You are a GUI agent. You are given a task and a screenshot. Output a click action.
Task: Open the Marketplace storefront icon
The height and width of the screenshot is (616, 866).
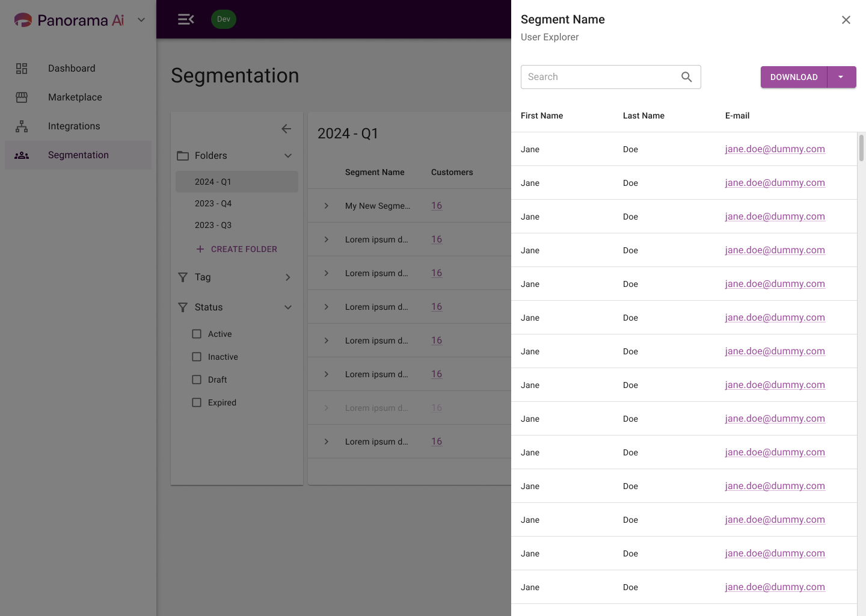click(x=22, y=97)
